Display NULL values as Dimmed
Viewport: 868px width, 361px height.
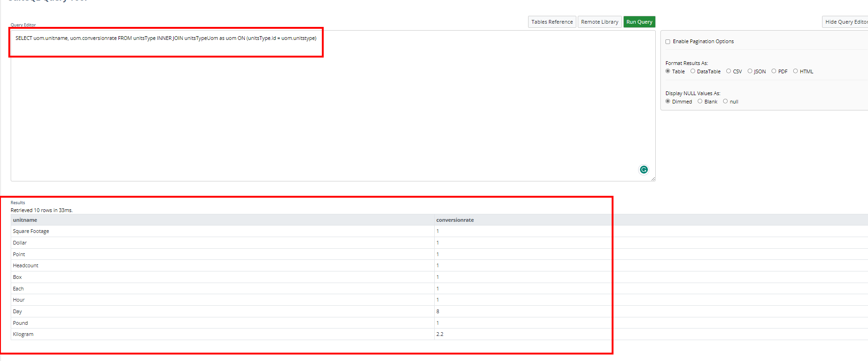point(668,101)
